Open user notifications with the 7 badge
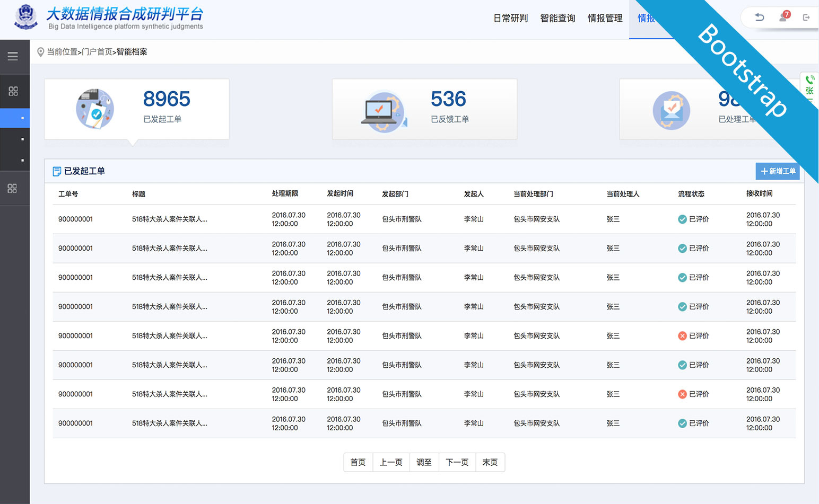819x504 pixels. click(783, 17)
